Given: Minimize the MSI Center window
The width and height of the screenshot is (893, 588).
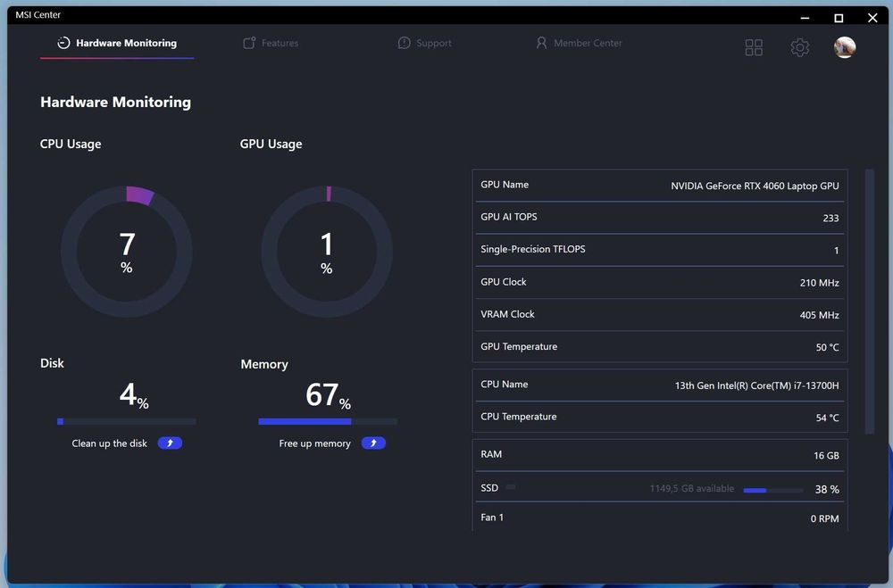Looking at the screenshot, I should point(805,18).
